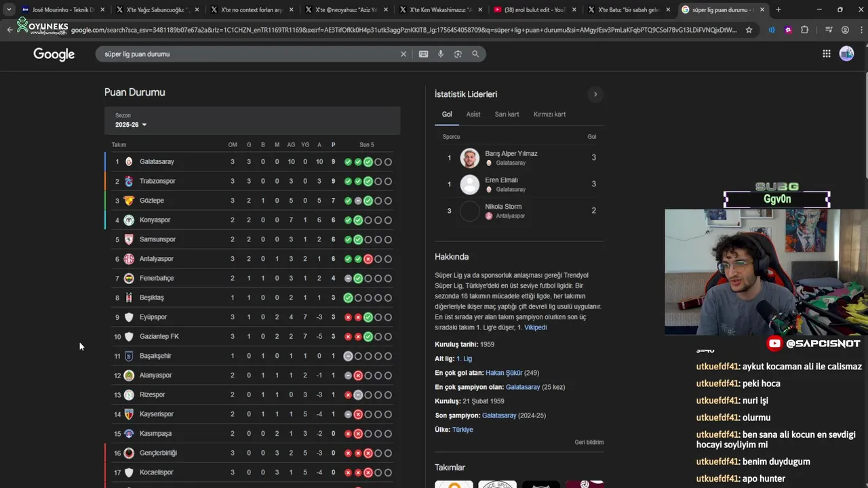Click the Puan Durumu heading

point(135,92)
